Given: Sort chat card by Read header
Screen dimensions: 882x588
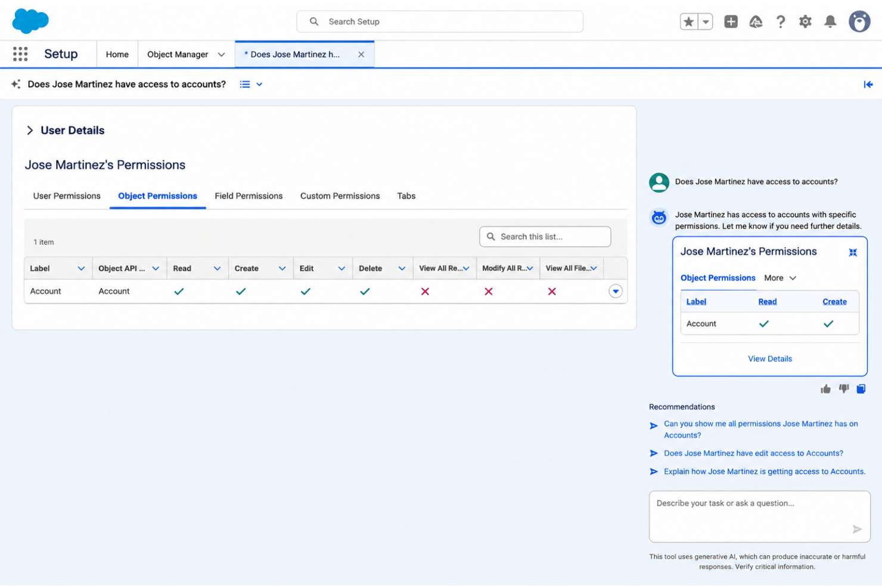Looking at the screenshot, I should pyautogui.click(x=767, y=302).
